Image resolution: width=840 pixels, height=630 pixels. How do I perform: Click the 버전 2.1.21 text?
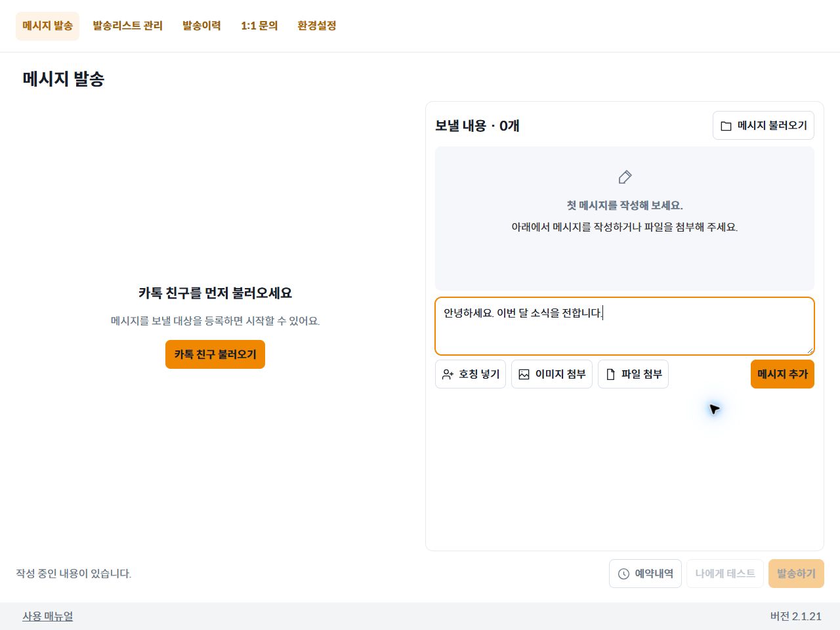coord(795,616)
